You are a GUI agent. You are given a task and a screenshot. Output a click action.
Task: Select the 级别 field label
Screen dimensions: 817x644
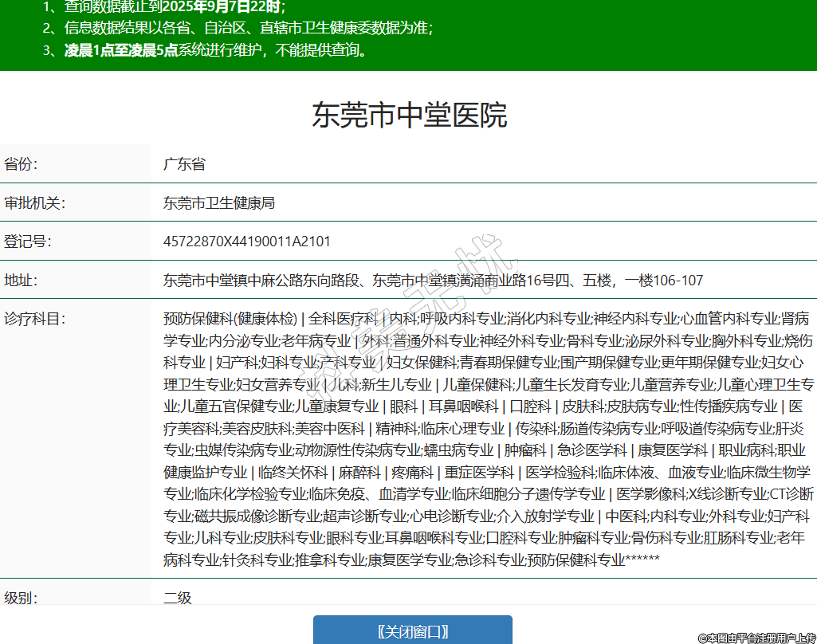22,597
